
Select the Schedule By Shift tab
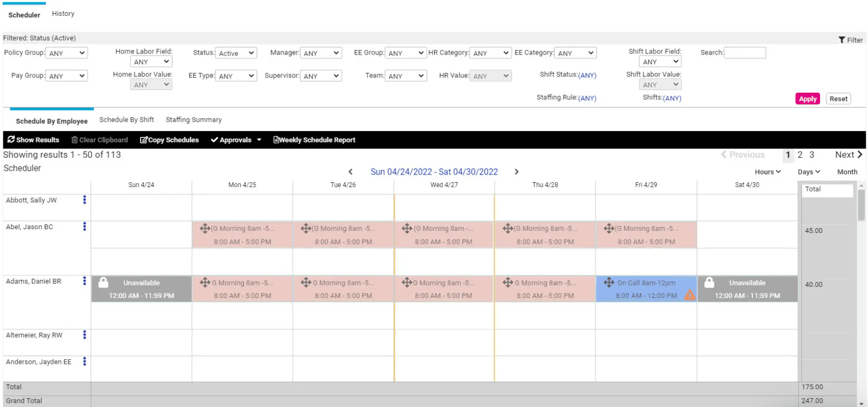coord(127,119)
